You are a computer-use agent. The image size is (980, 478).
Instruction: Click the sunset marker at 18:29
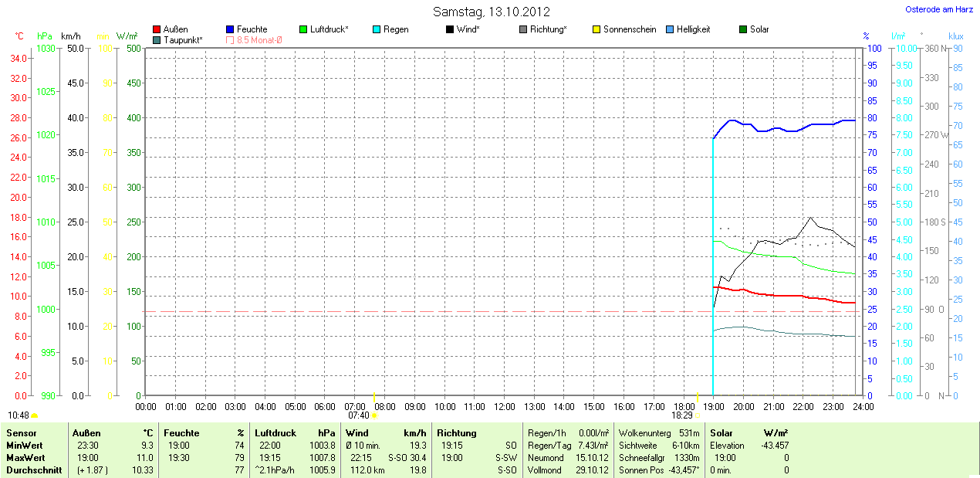click(698, 415)
